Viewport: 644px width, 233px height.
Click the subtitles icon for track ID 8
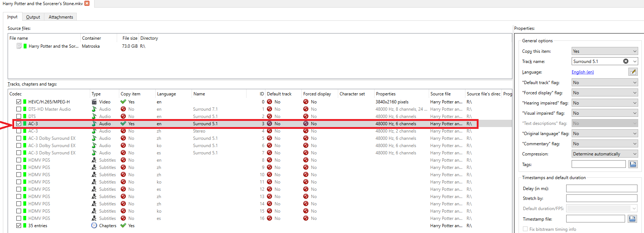pos(94,160)
